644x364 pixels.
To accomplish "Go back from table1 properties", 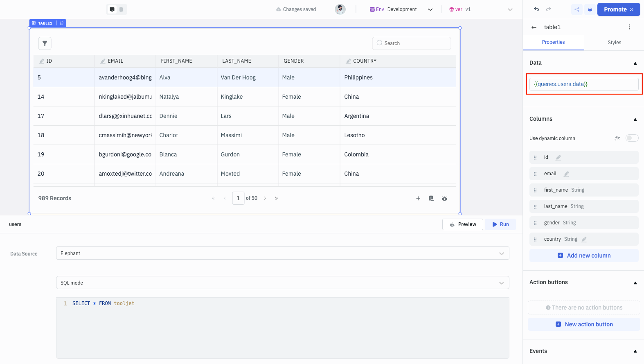I will coord(534,27).
